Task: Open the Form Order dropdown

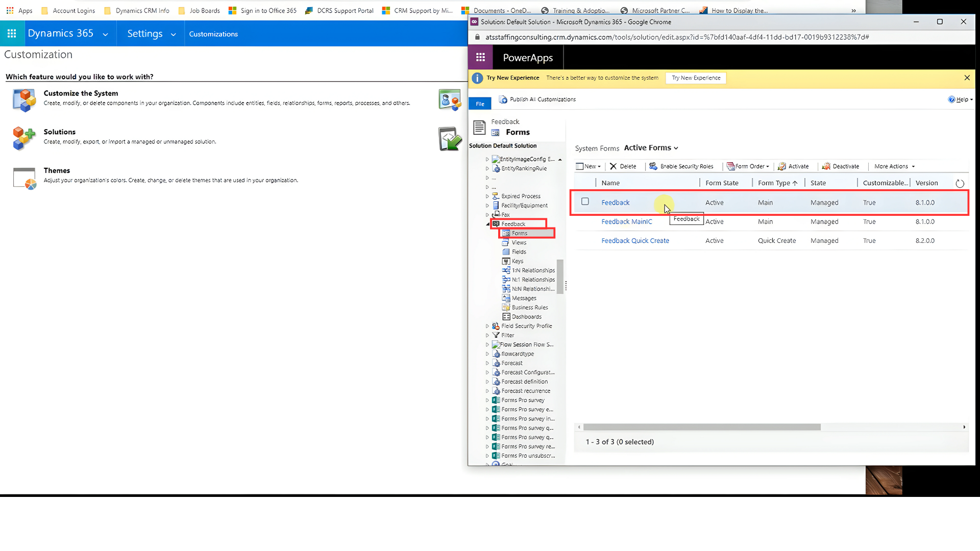Action: point(748,166)
